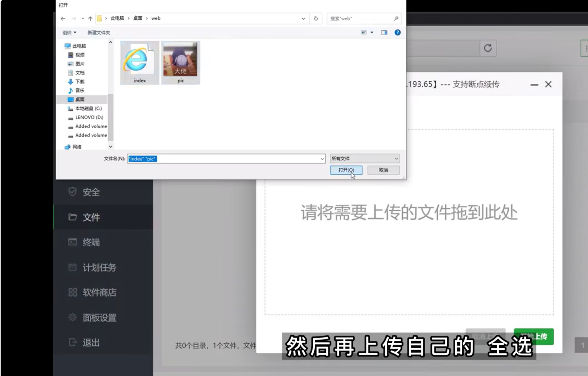Go up one folder level
This screenshot has width=588, height=376.
[90, 19]
